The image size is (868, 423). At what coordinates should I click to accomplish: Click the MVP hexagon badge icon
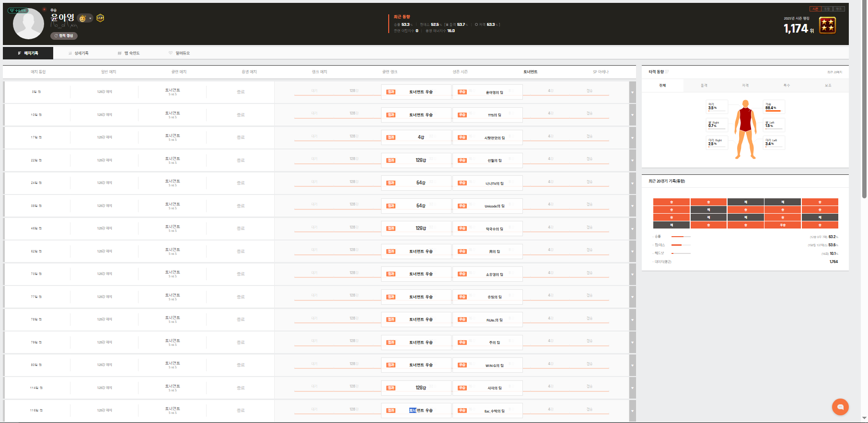pyautogui.click(x=100, y=18)
